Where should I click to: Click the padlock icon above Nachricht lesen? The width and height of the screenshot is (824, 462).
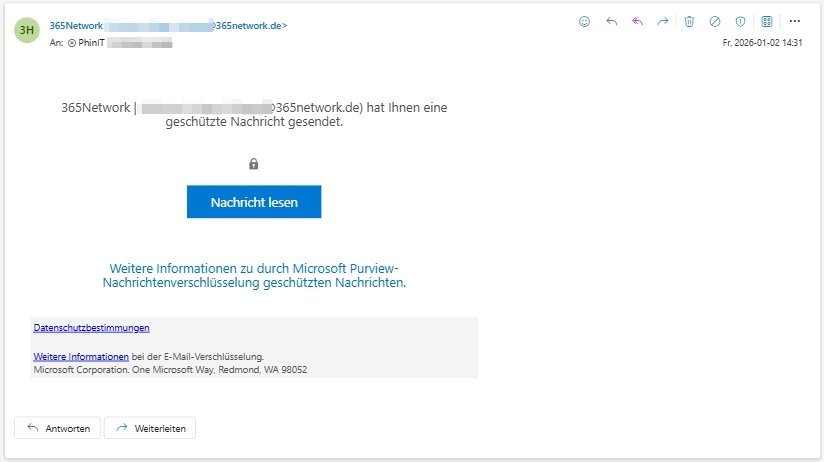(x=254, y=163)
